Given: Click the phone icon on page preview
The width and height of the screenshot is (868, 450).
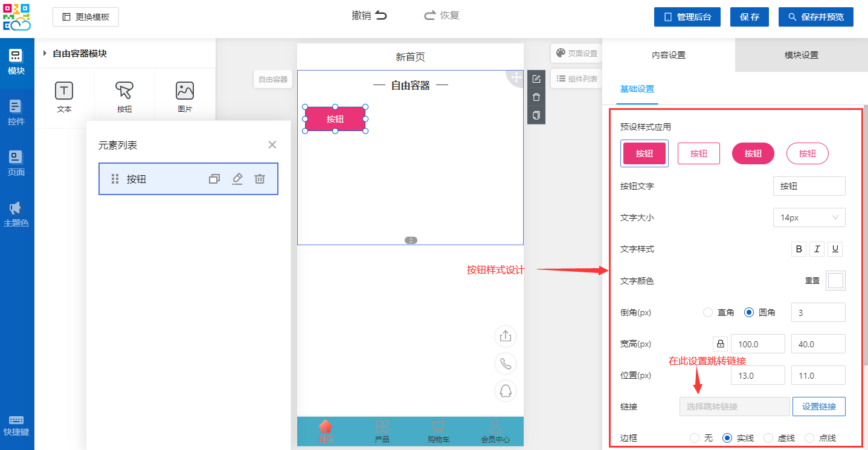Looking at the screenshot, I should (x=506, y=364).
